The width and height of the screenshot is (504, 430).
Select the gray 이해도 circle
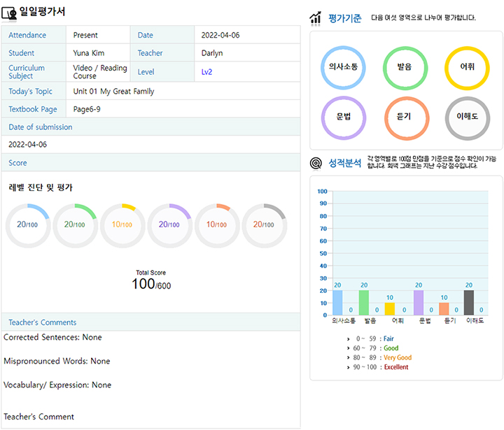(466, 117)
